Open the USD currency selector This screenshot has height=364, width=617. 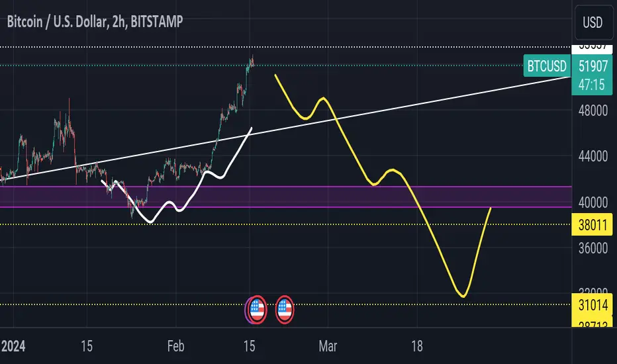pyautogui.click(x=593, y=23)
